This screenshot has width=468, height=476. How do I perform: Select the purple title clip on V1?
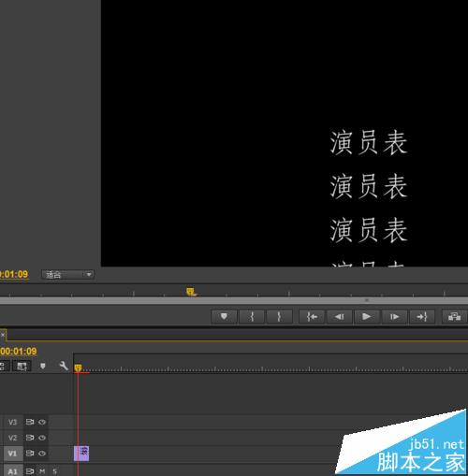pos(81,454)
